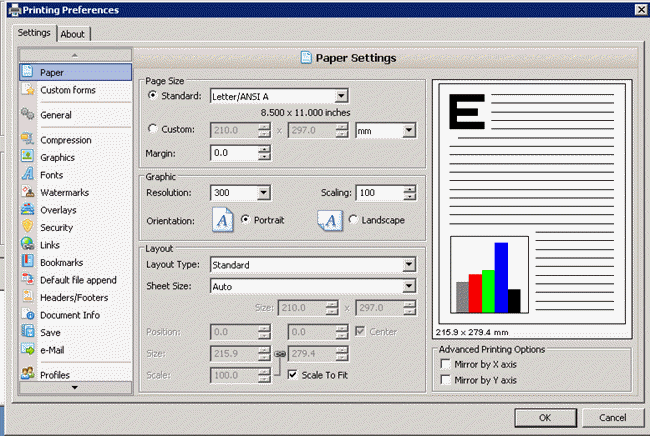
Task: Click the Scale 100.0 field
Action: (234, 375)
